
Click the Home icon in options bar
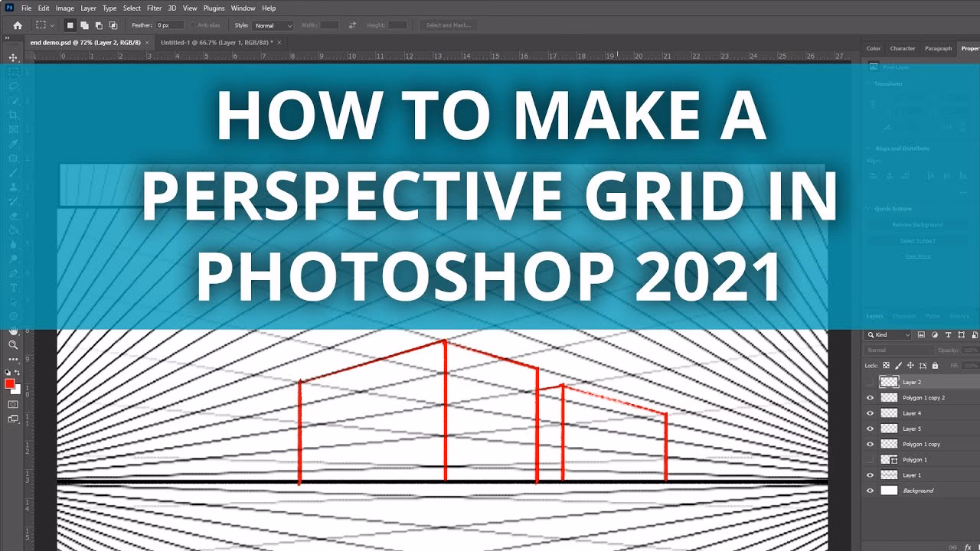coord(18,25)
